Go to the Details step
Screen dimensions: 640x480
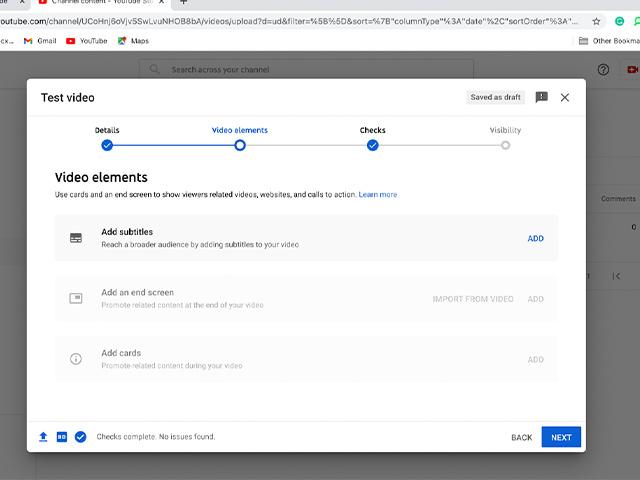(107, 130)
